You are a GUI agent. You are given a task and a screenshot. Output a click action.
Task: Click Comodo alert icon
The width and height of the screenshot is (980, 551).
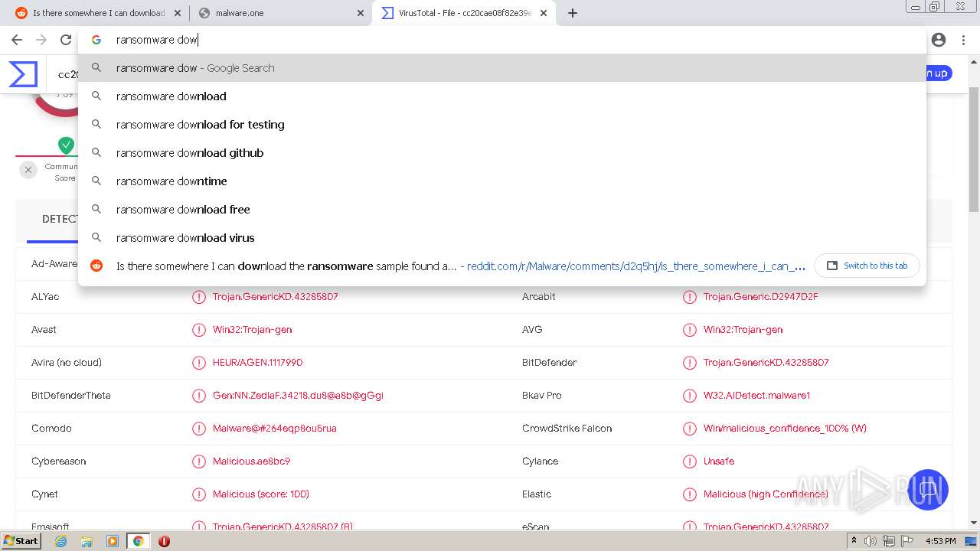tap(199, 429)
